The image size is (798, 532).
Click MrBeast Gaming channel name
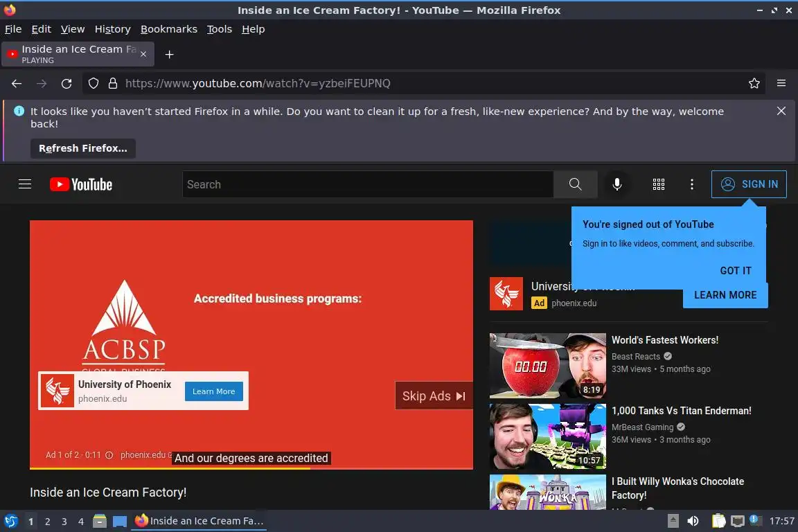642,427
